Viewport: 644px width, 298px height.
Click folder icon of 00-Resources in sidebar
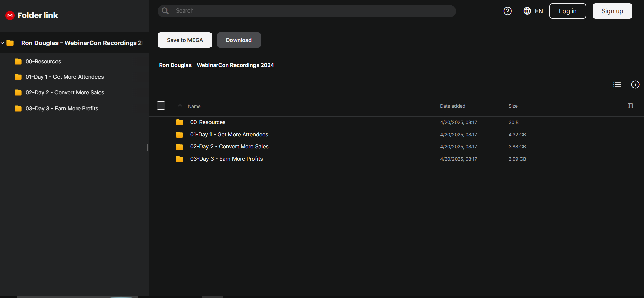point(18,62)
